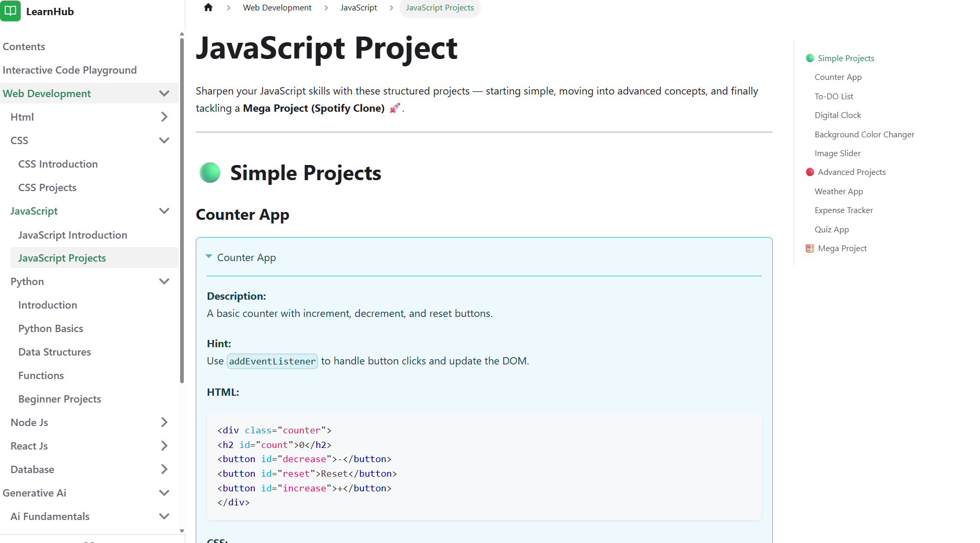The image size is (980, 543).
Task: Click the red circle next to Advanced Projects
Action: tap(810, 172)
